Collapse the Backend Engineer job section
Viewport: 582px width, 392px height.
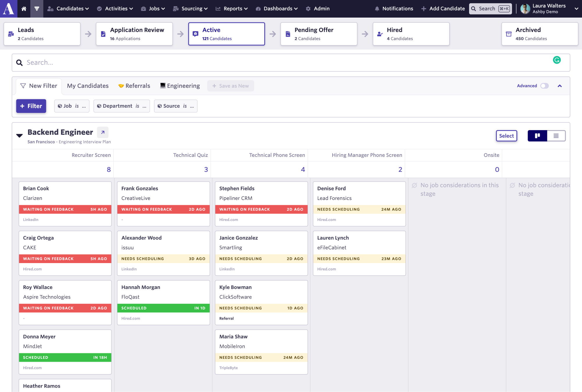19,135
